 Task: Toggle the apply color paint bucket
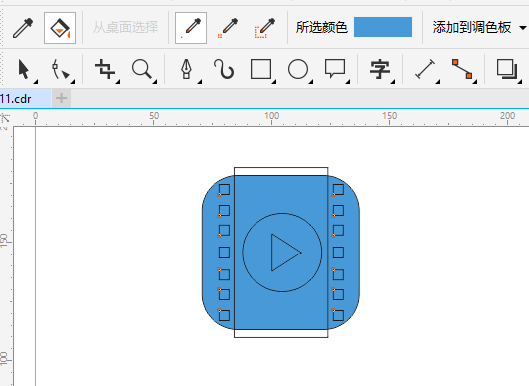pos(60,28)
